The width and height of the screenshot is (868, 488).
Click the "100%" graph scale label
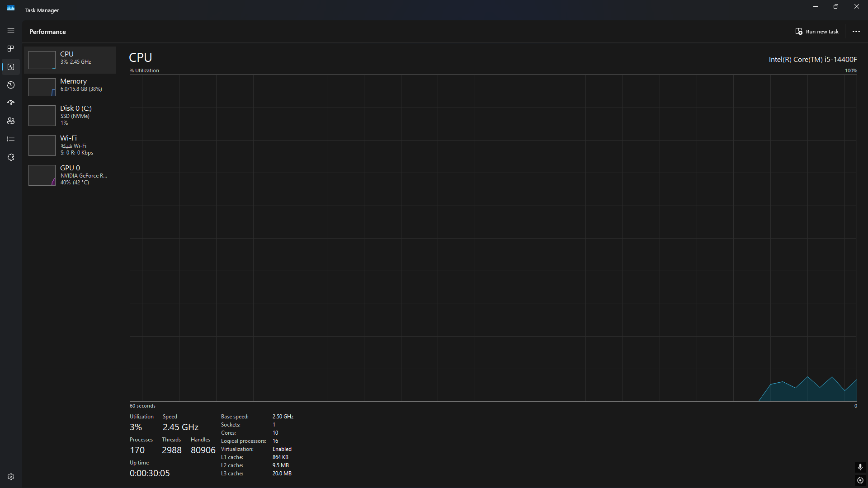851,70
